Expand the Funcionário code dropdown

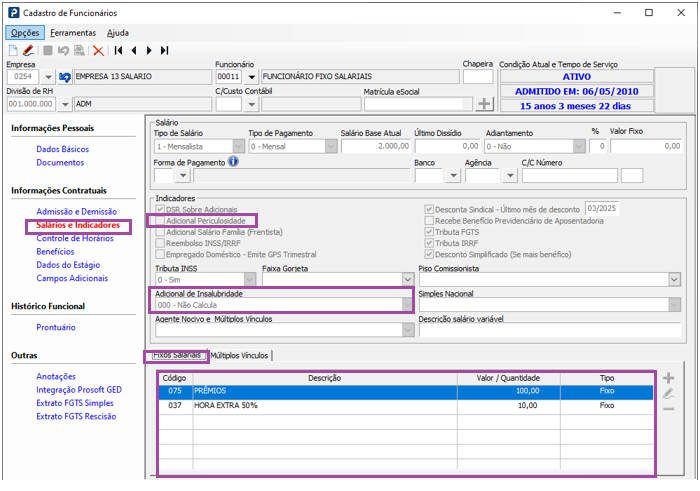(x=250, y=76)
